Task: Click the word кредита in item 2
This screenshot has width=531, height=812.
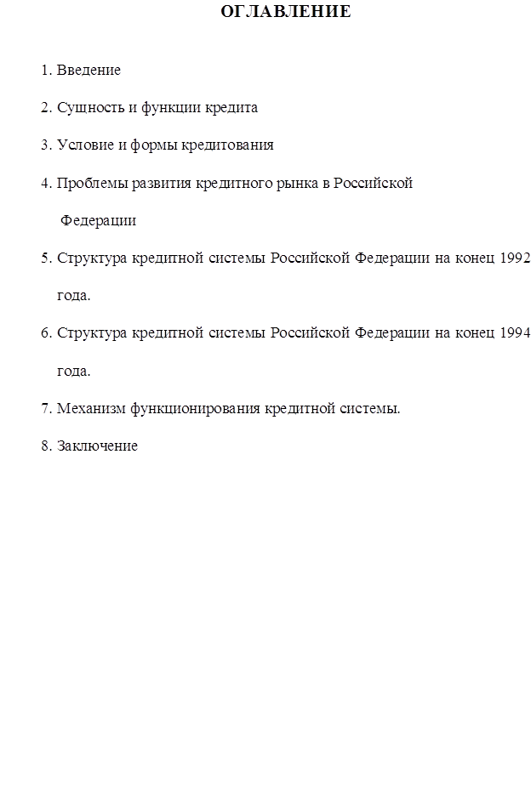Action: (231, 108)
